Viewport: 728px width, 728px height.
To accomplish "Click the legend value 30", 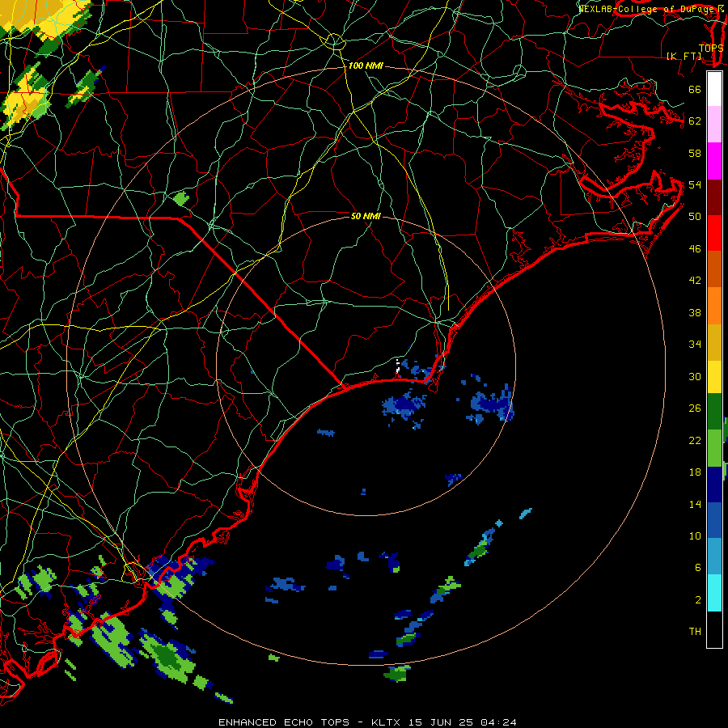I will pyautogui.click(x=695, y=376).
